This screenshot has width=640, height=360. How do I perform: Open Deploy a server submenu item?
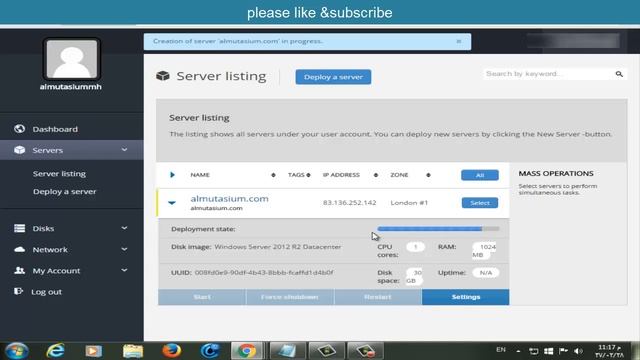click(64, 191)
